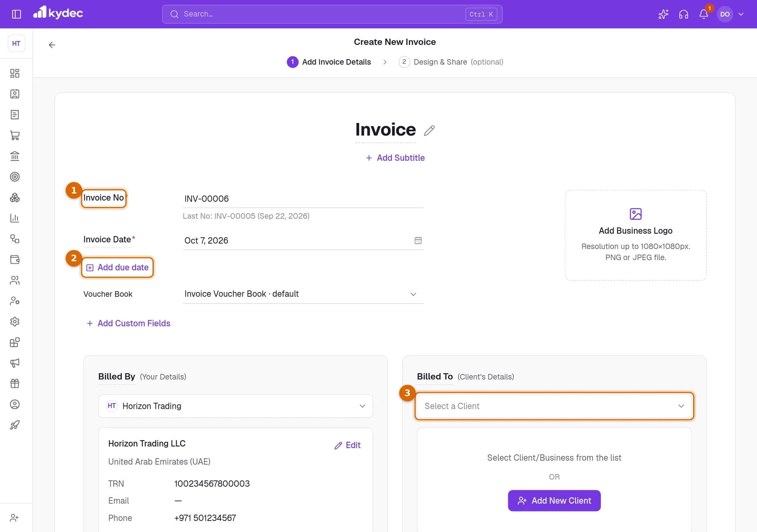Open the AI sparkles icon

click(663, 14)
